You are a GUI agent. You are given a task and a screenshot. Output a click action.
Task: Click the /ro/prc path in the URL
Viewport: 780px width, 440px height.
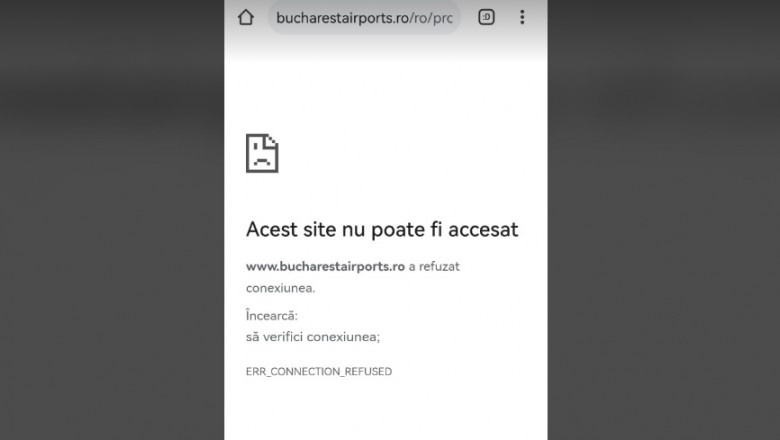click(x=431, y=18)
